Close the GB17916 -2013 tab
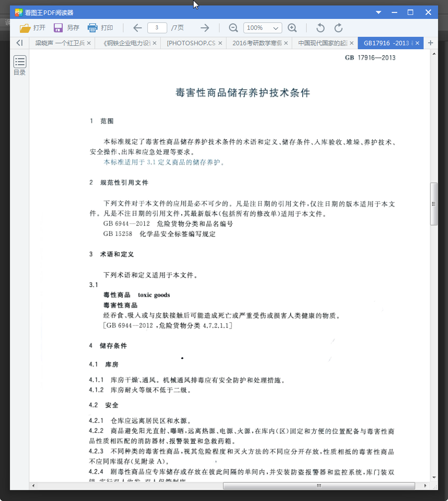 (x=417, y=43)
